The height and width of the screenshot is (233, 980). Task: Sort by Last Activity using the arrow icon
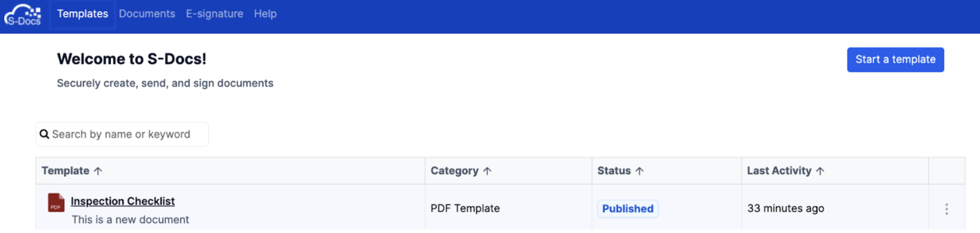point(820,171)
